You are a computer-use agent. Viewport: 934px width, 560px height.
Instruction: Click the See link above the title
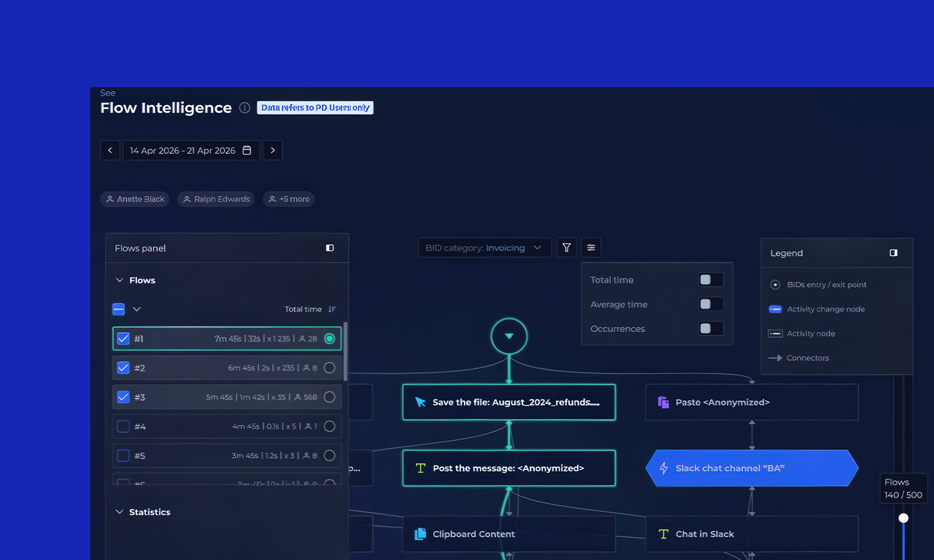(108, 93)
